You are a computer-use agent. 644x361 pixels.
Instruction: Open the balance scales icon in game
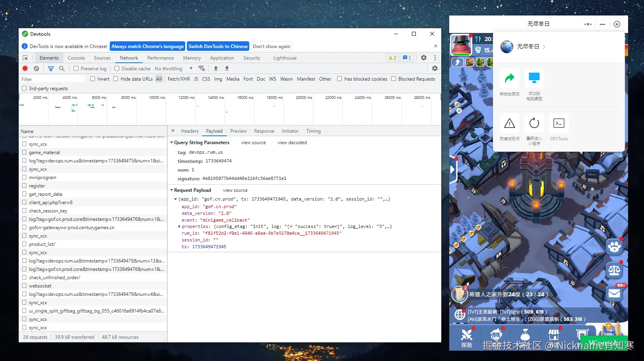pyautogui.click(x=614, y=271)
